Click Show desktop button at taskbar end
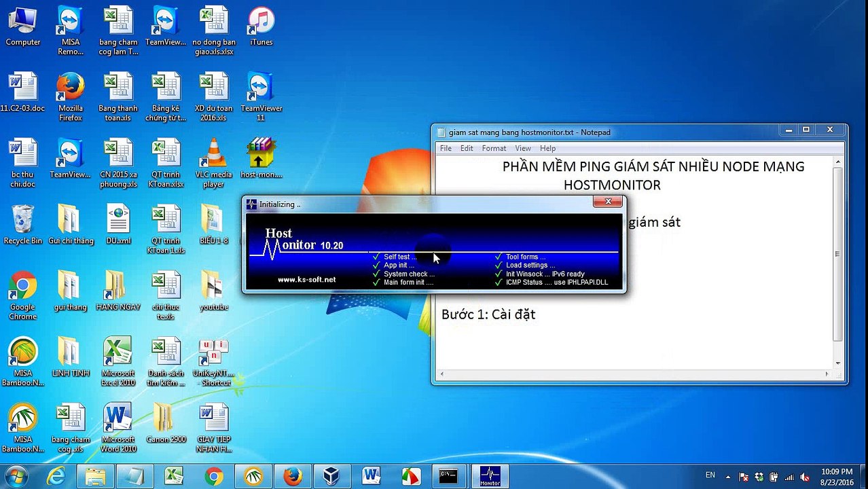This screenshot has height=489, width=868. [863, 476]
